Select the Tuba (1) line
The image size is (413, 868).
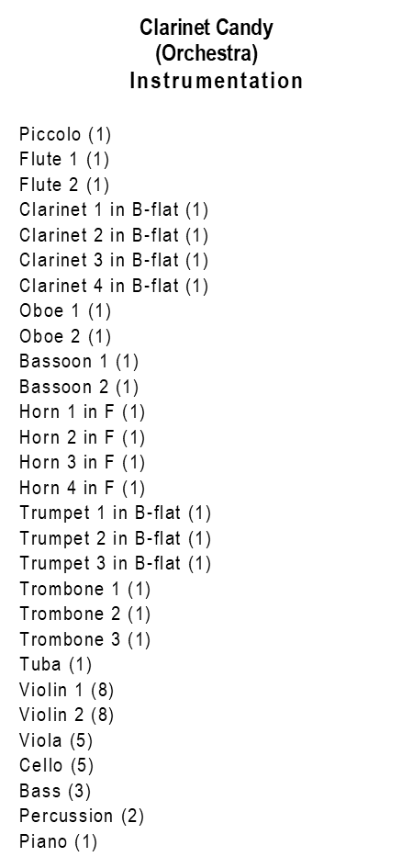pyautogui.click(x=56, y=665)
